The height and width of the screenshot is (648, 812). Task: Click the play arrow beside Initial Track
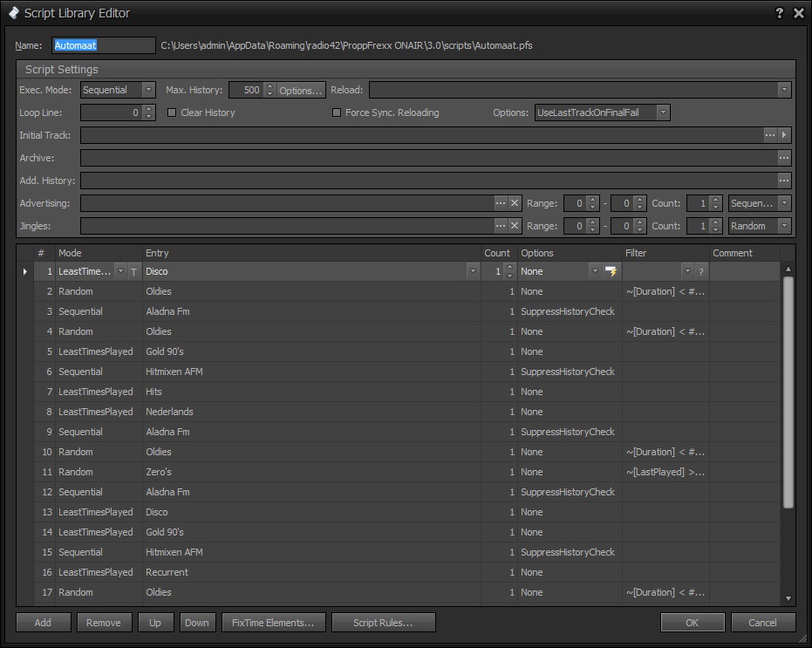point(785,135)
